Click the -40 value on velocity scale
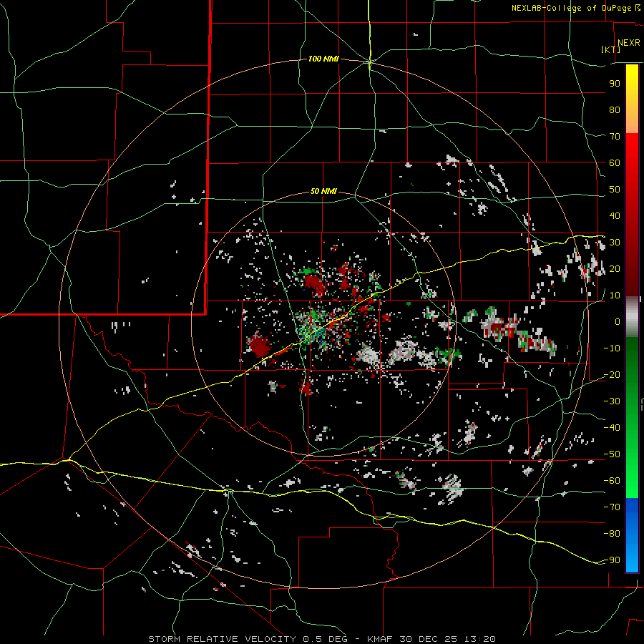 click(612, 428)
